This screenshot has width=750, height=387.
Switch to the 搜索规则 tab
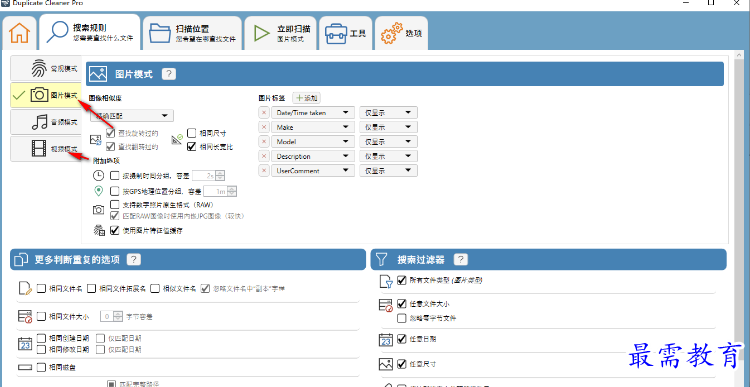[90, 32]
